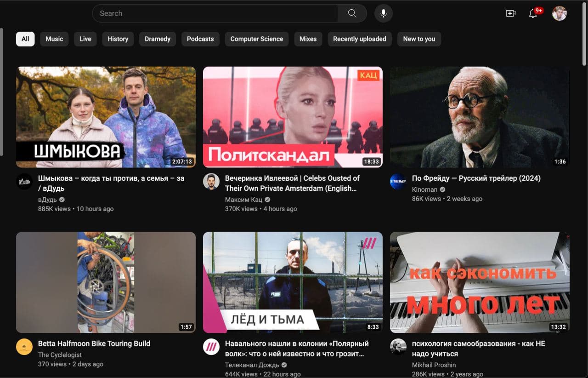Go to Телеканал Дождь channel name link
Image resolution: width=588 pixels, height=378 pixels.
tap(252, 365)
